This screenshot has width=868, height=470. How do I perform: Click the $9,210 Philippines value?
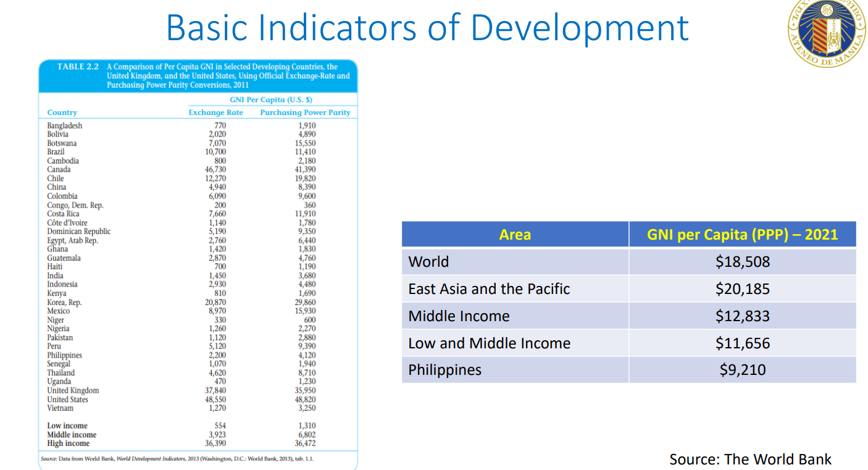pos(742,370)
